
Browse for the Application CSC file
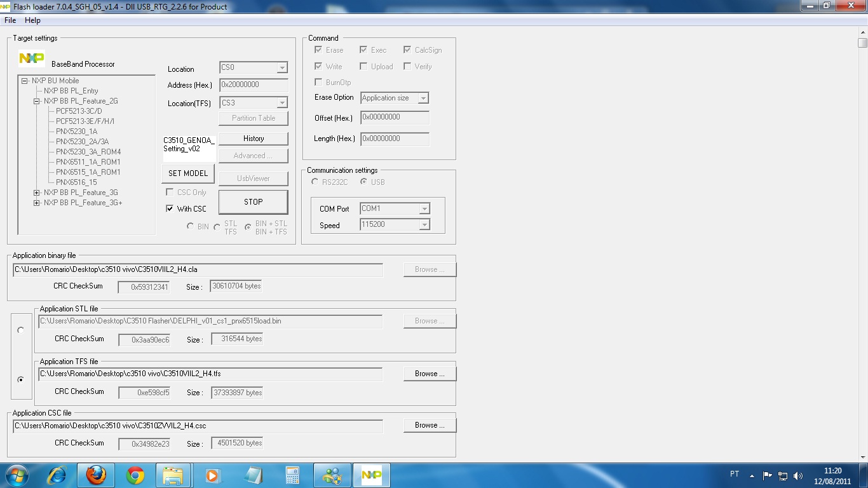tap(430, 425)
